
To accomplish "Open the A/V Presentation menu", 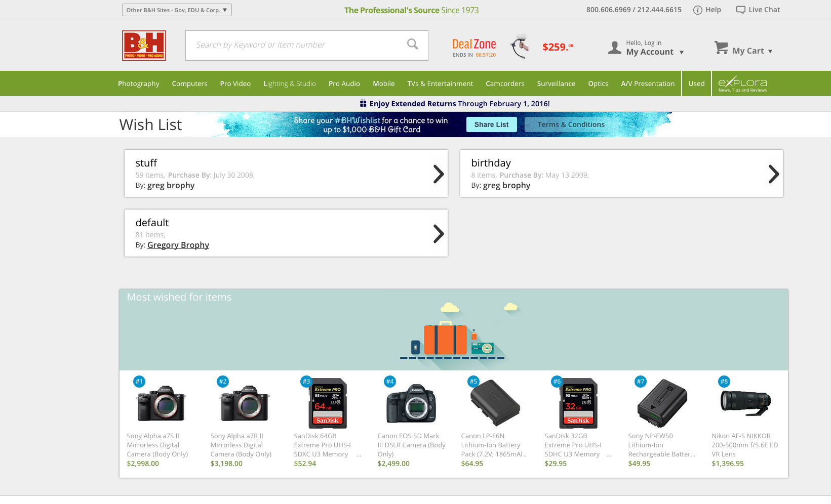I will coord(648,83).
